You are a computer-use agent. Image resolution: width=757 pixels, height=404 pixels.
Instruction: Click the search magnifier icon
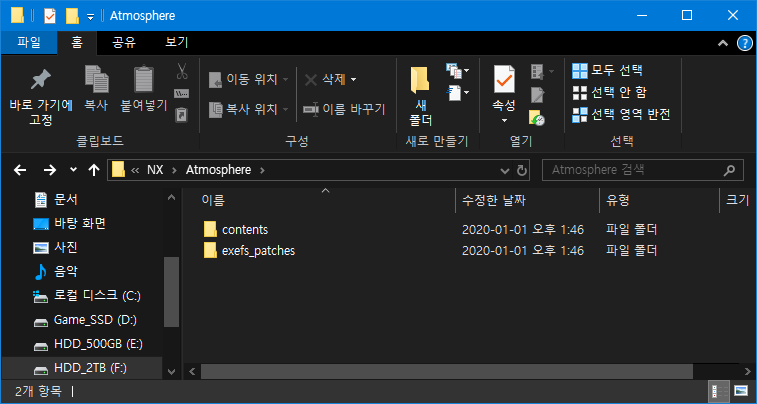coord(729,170)
